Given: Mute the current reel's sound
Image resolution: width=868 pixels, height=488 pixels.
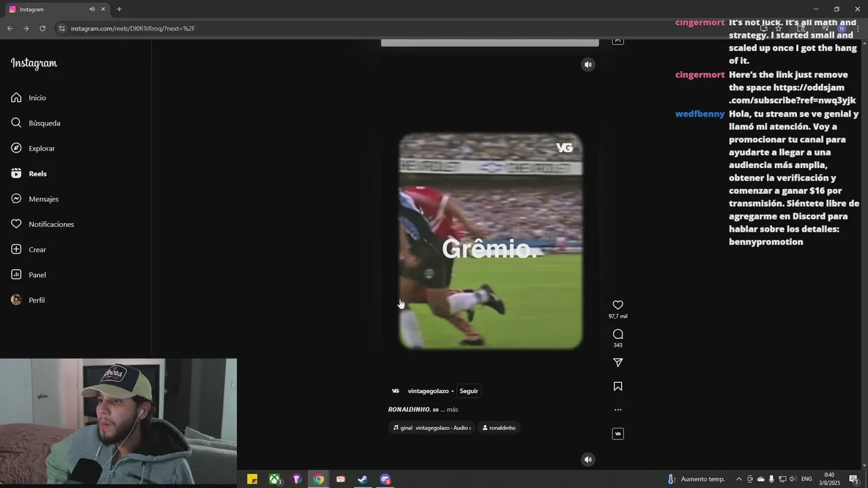Looking at the screenshot, I should tap(588, 64).
